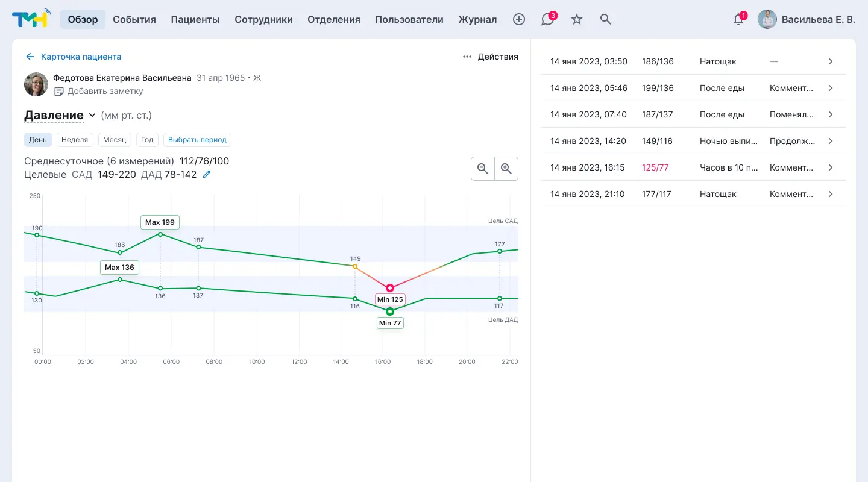Viewport: 868px width, 482px height.
Task: Open the add (plus) icon in navbar
Action: pos(519,19)
